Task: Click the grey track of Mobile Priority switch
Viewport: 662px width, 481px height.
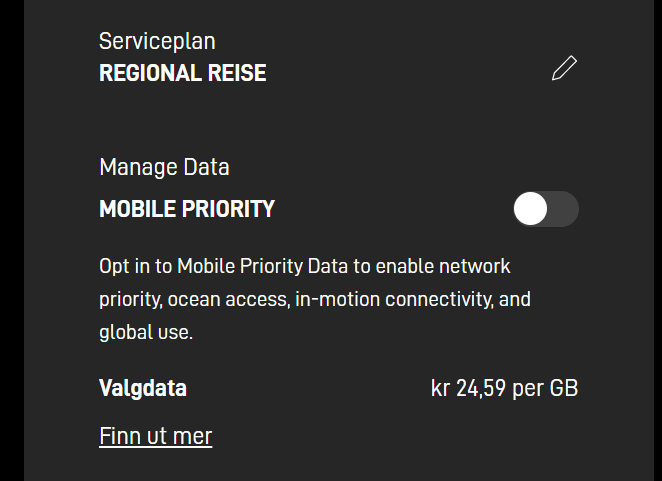Action: [x=563, y=209]
